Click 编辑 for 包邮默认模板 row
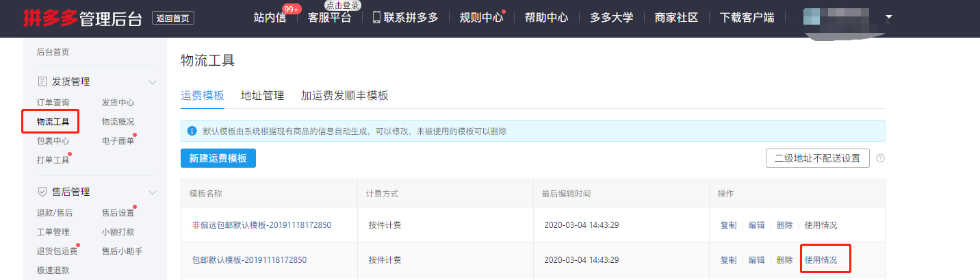Screen dimensions: 980x280 click(x=756, y=260)
